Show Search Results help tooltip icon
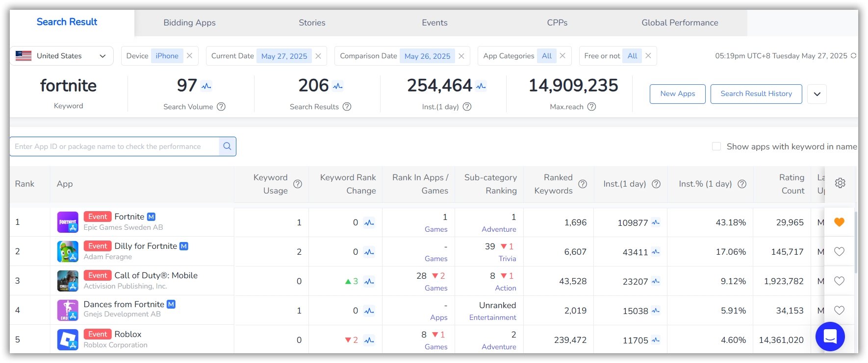The width and height of the screenshot is (868, 363). 347,106
